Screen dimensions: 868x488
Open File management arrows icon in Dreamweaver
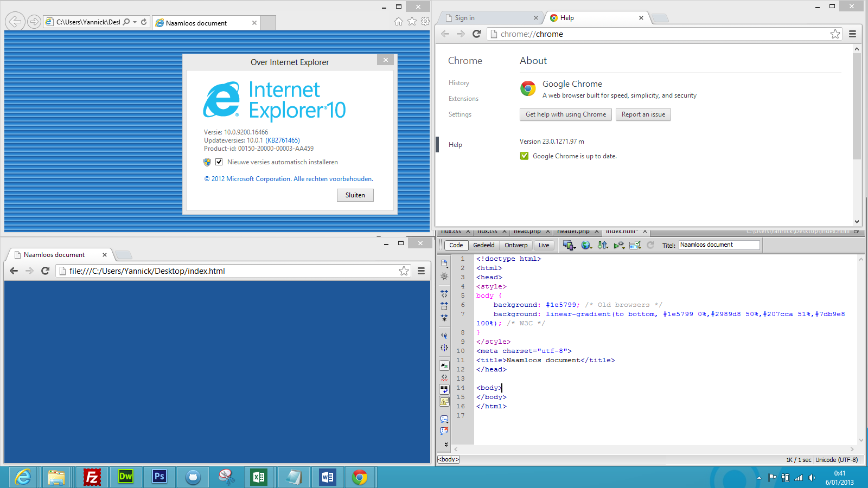pyautogui.click(x=602, y=245)
